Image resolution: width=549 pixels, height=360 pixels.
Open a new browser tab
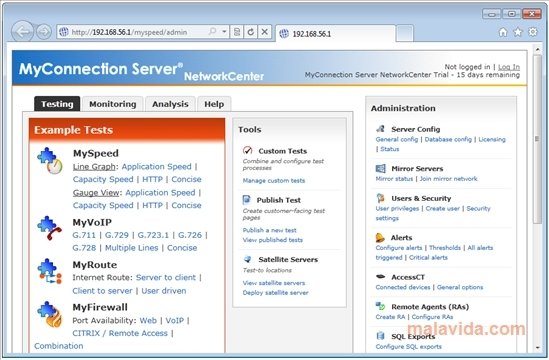(405, 34)
